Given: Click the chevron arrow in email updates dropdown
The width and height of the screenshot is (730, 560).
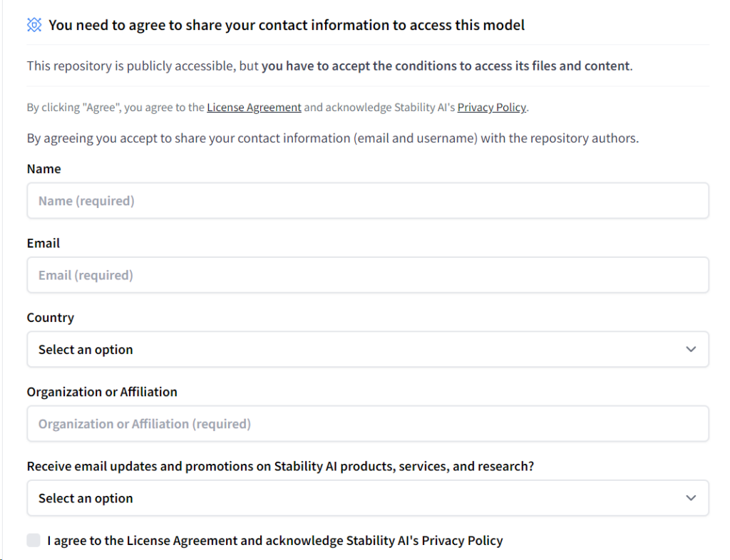Looking at the screenshot, I should pos(691,498).
